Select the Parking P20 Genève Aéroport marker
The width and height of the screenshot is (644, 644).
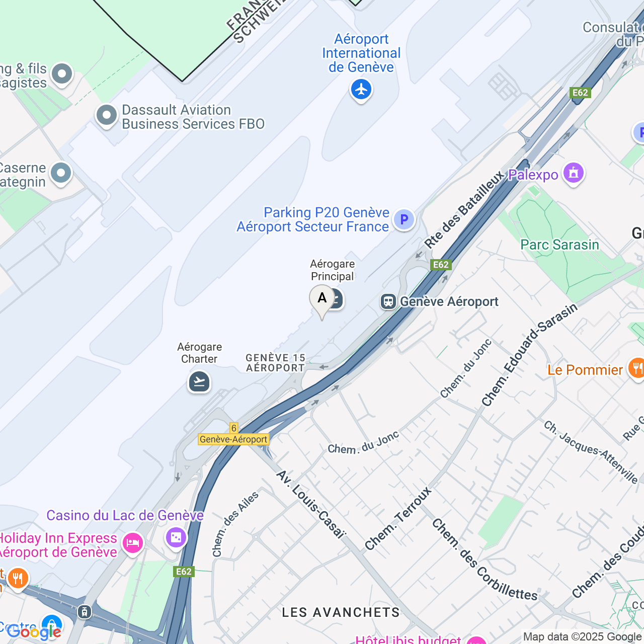[x=404, y=219]
